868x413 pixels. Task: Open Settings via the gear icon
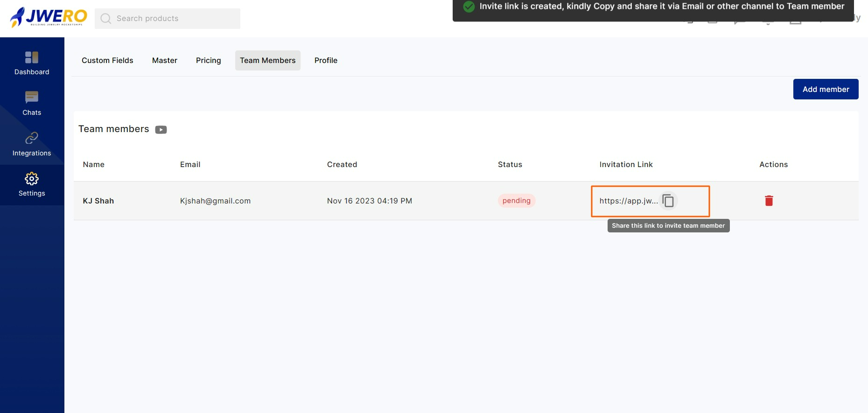tap(32, 179)
